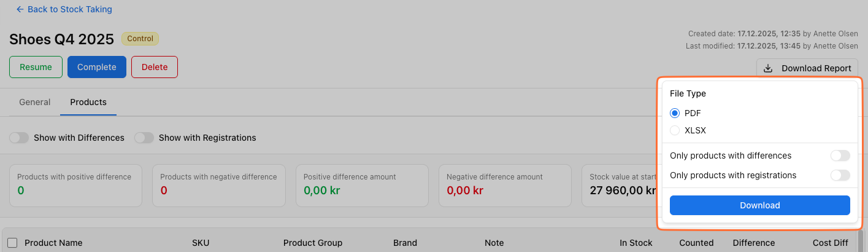Select the XLSX file type radio
The height and width of the screenshot is (252, 868).
click(675, 130)
